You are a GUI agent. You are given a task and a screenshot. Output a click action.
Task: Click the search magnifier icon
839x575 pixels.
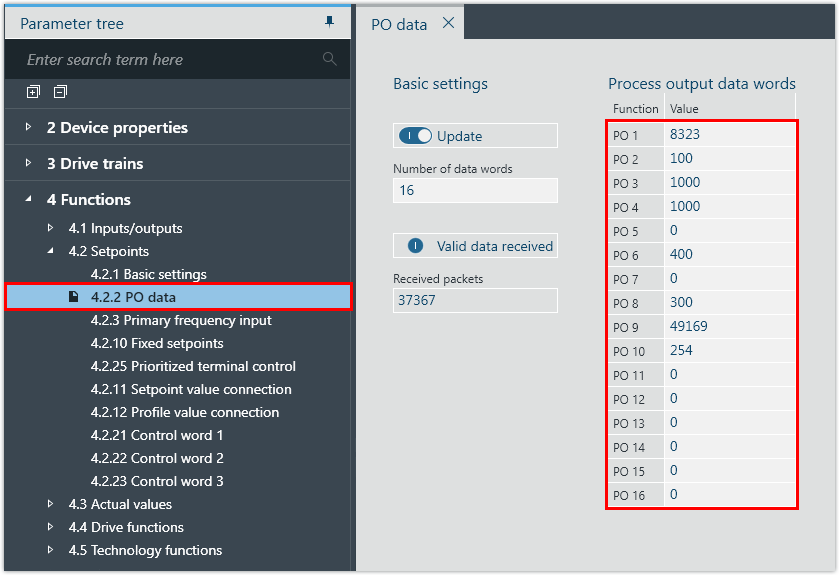[330, 60]
